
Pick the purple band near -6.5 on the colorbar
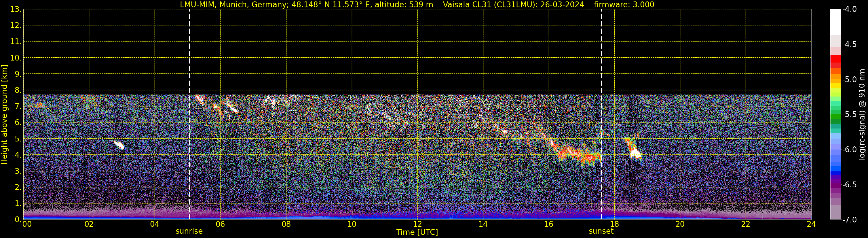tap(836, 185)
